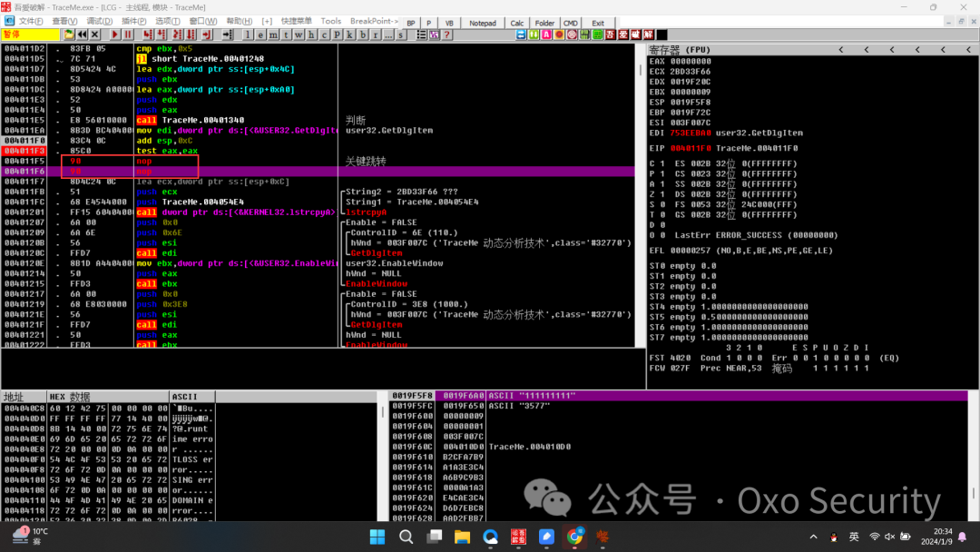Open CPU window with 'c' button
The image size is (980, 552).
pos(324,35)
